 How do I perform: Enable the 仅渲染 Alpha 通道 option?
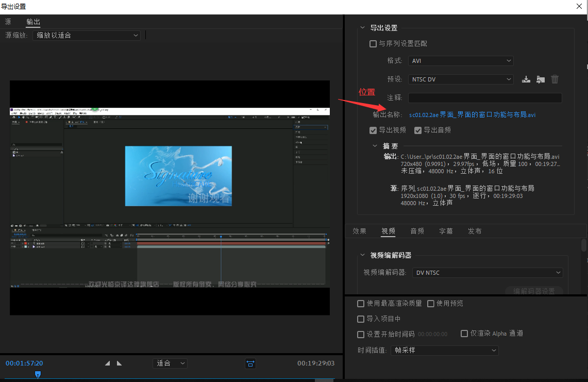coord(464,334)
